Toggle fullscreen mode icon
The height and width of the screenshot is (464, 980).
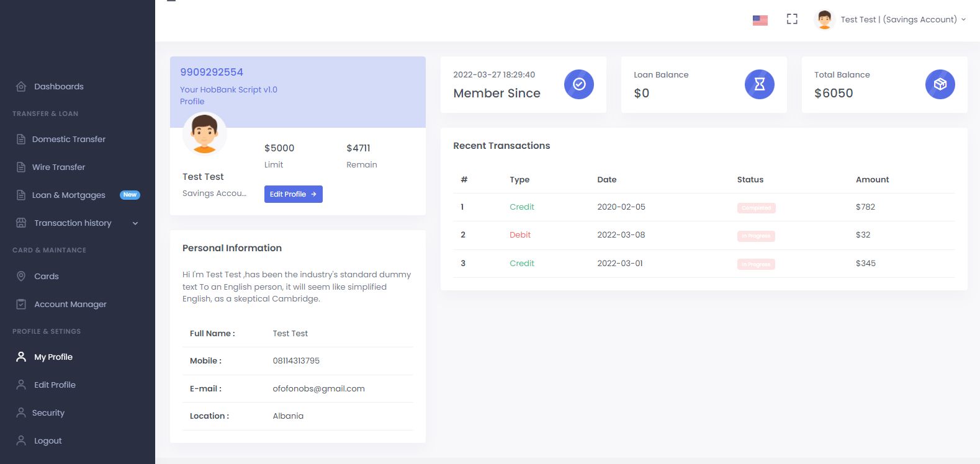pos(792,19)
